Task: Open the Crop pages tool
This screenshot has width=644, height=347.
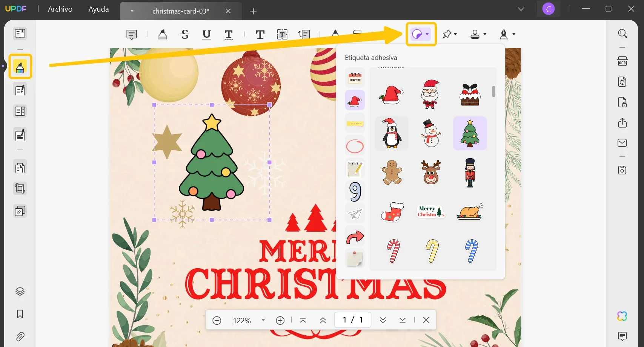Action: click(20, 188)
